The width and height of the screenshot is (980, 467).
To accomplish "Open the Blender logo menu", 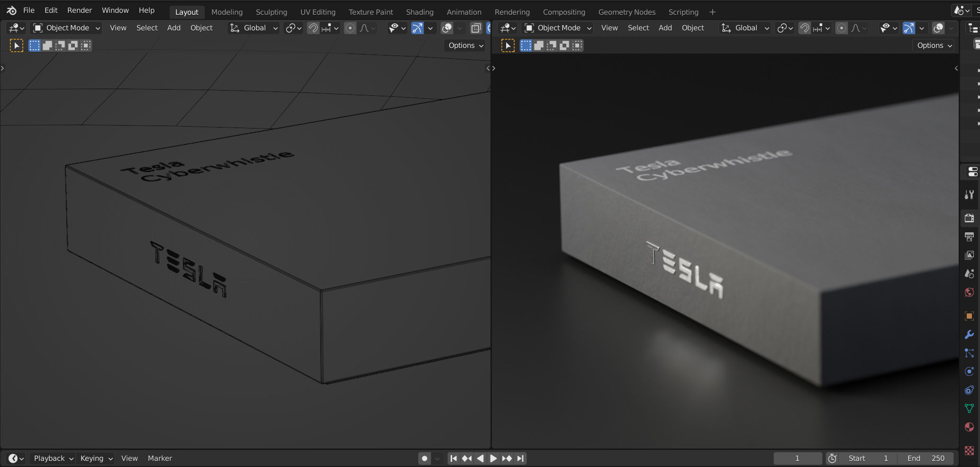I will [x=11, y=10].
